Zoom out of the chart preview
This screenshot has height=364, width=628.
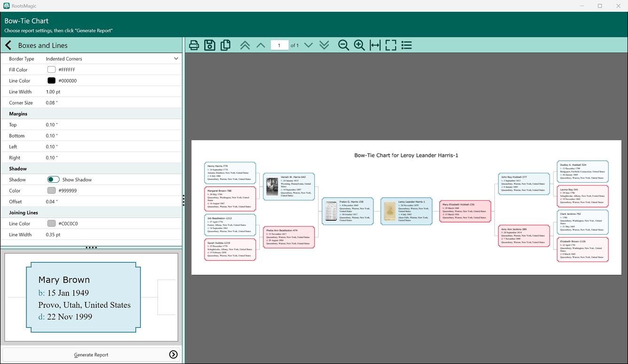[344, 45]
